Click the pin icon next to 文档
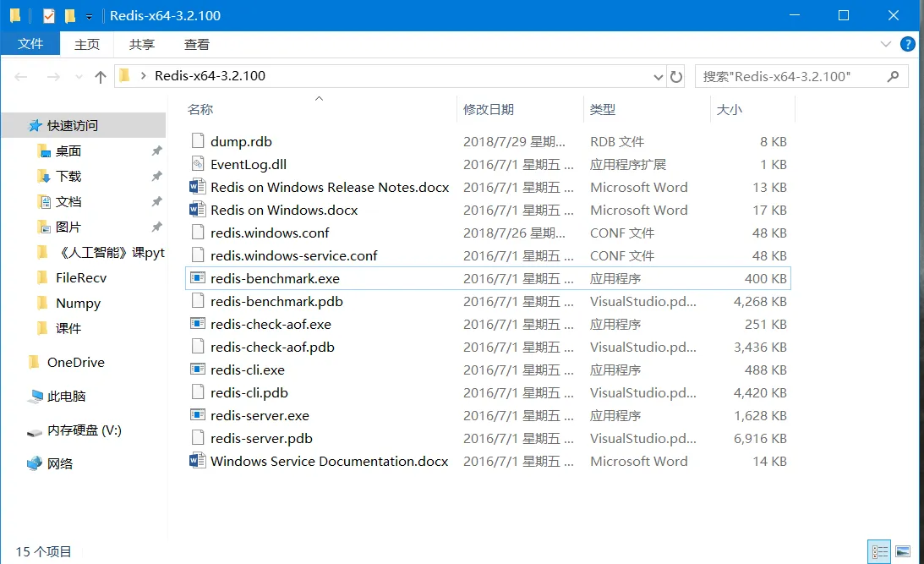924x564 pixels. (156, 201)
